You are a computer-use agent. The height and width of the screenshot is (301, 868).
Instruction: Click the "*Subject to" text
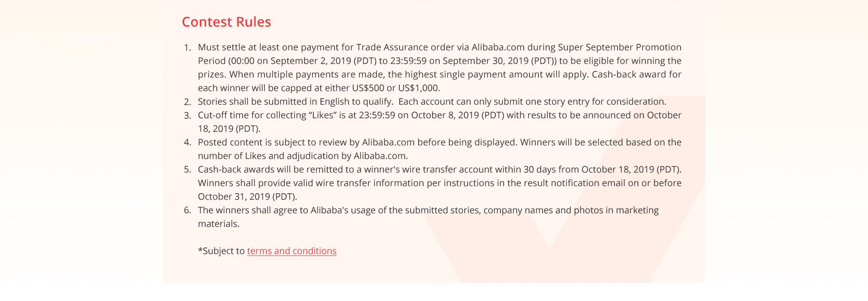222,251
